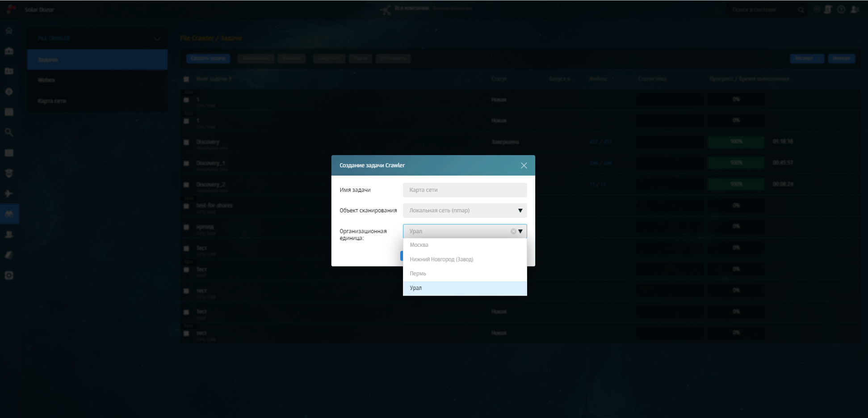Click the File Crawler / Задачи breadcrumb
This screenshot has height=418, width=868.
(211, 38)
